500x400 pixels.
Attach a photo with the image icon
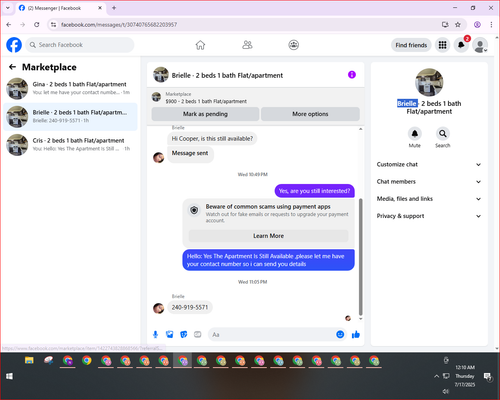coord(170,334)
